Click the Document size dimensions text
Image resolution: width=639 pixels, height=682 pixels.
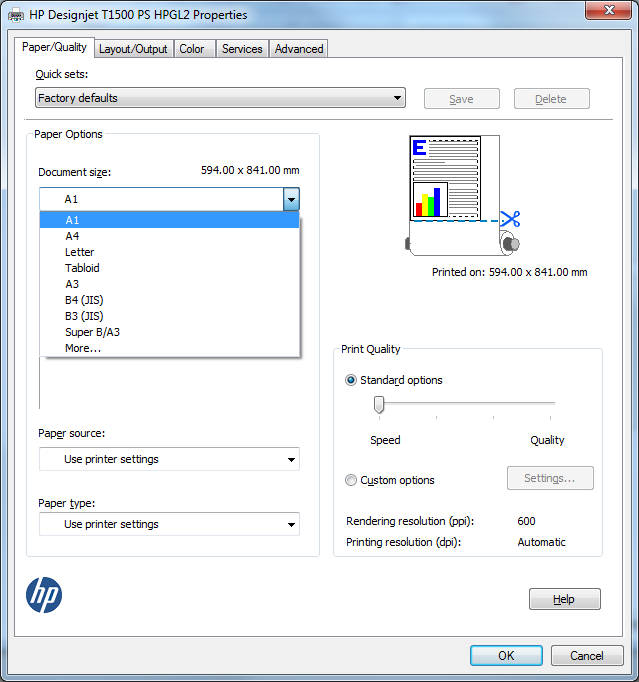(x=250, y=170)
